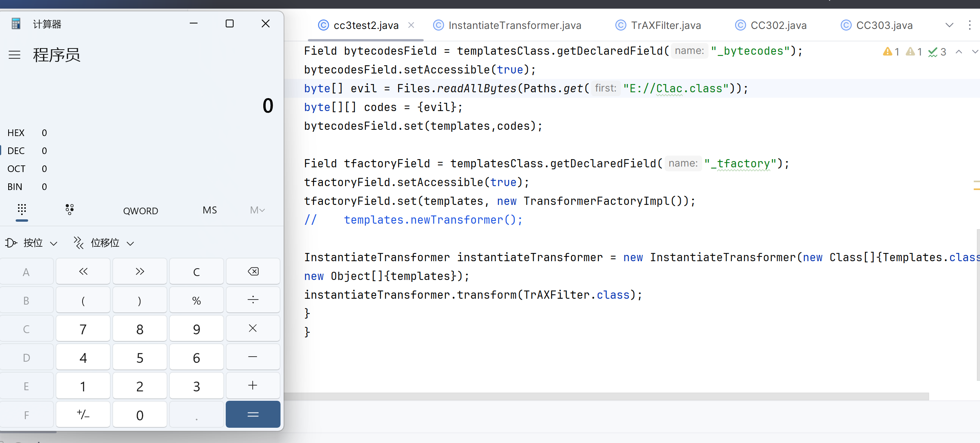Click the left shift << key

(83, 271)
